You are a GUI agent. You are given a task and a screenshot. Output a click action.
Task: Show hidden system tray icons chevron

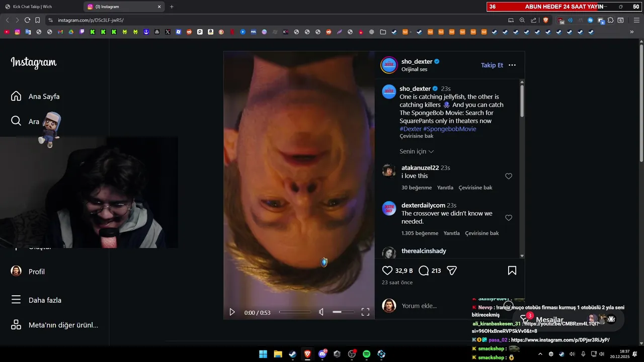pos(540,354)
